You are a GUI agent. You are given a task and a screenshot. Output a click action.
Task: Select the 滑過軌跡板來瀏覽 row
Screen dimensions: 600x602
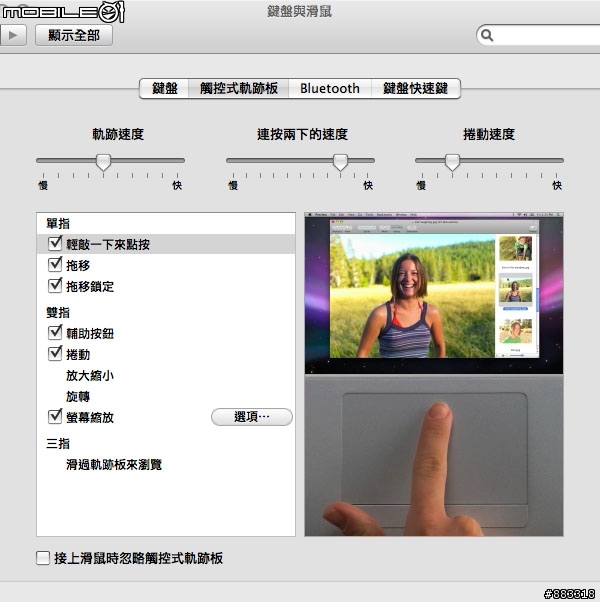[x=166, y=465]
